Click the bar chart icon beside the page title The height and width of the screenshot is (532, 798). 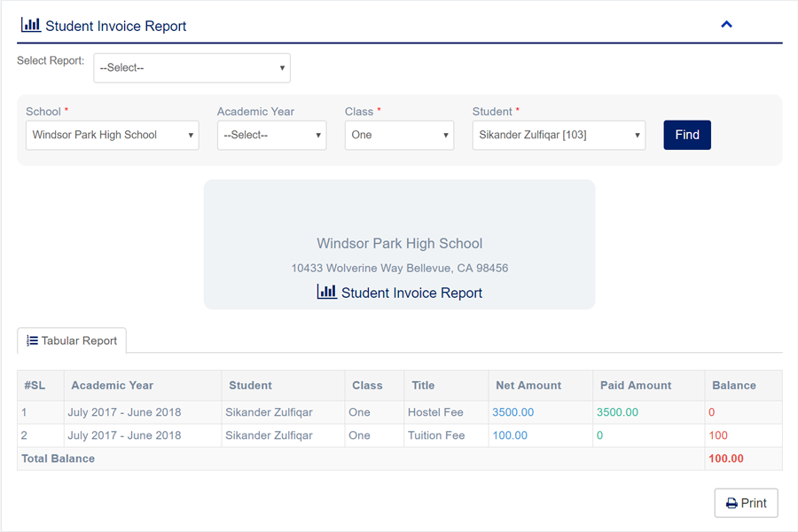pyautogui.click(x=30, y=25)
